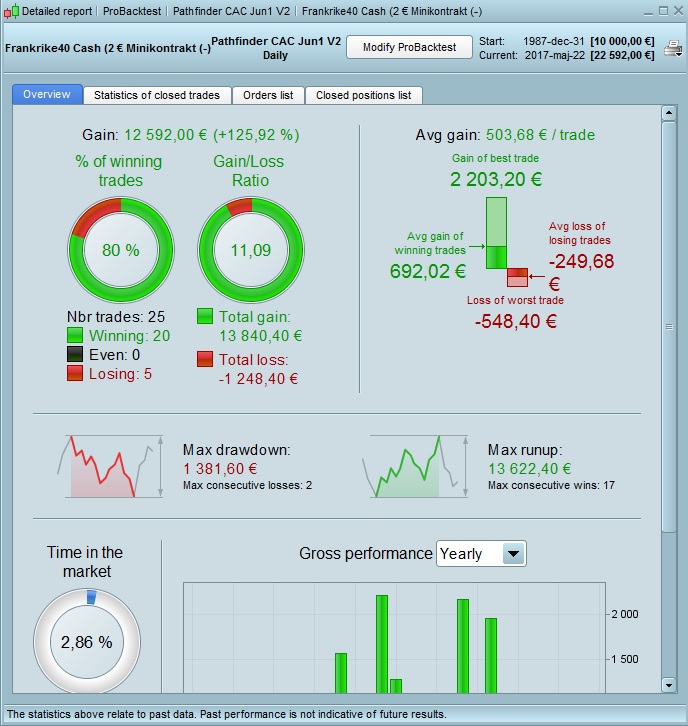
Task: Click the red Losing legend swatch
Action: [x=75, y=373]
